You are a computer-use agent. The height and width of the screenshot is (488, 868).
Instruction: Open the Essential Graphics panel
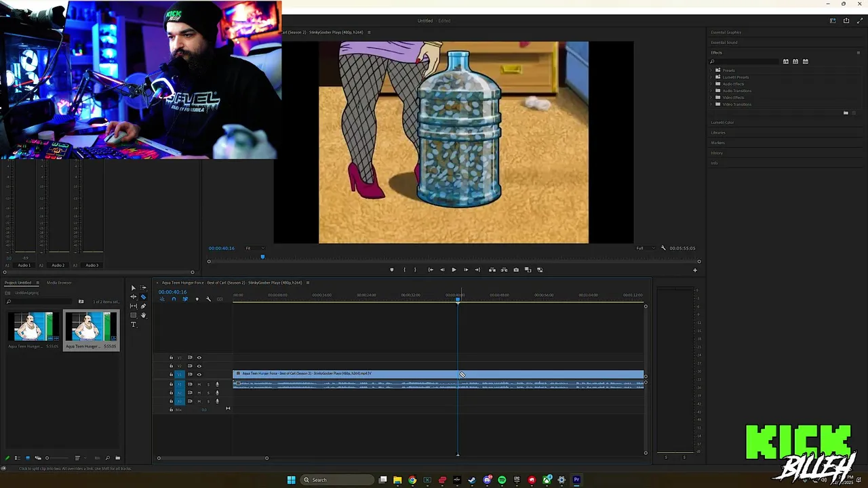(x=726, y=33)
